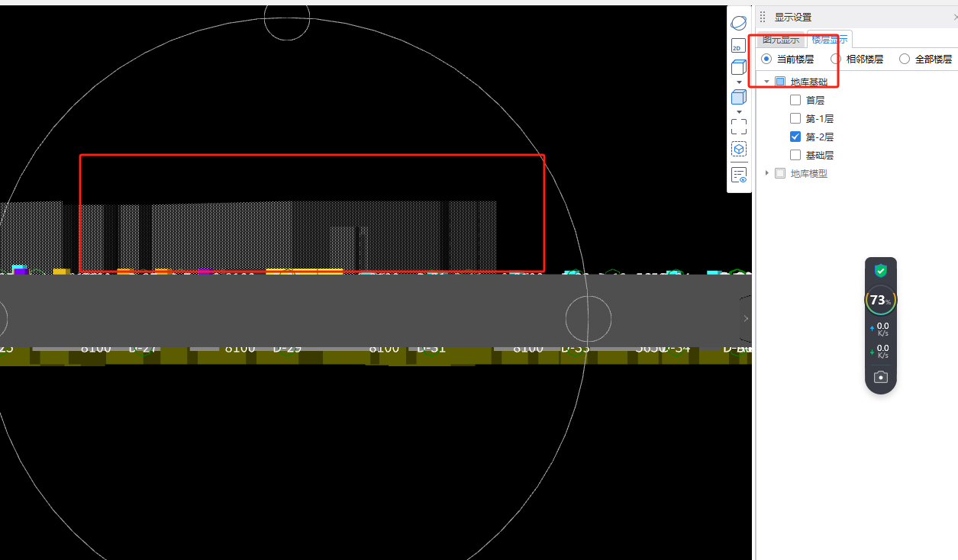Open the display settings list-eye icon
The width and height of the screenshot is (958, 560).
[x=739, y=175]
